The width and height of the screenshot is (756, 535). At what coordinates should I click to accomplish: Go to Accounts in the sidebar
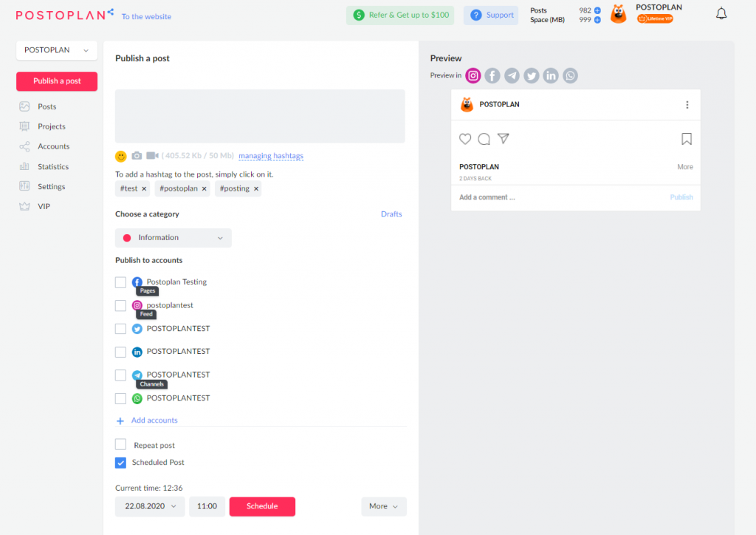(53, 146)
